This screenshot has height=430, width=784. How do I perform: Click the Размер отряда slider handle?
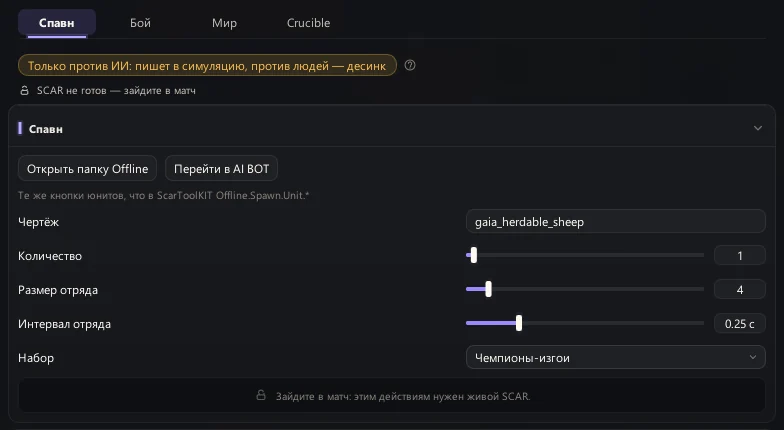[488, 289]
